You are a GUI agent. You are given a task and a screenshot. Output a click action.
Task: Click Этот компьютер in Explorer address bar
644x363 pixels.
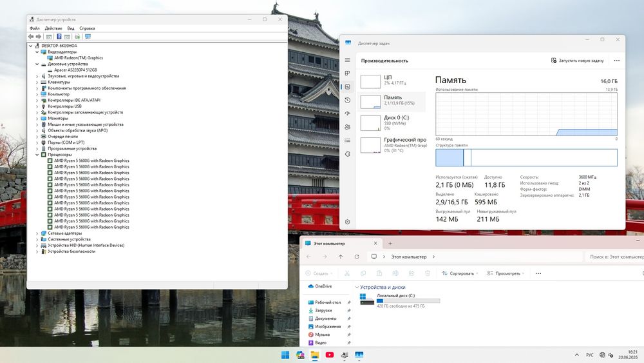tap(409, 257)
